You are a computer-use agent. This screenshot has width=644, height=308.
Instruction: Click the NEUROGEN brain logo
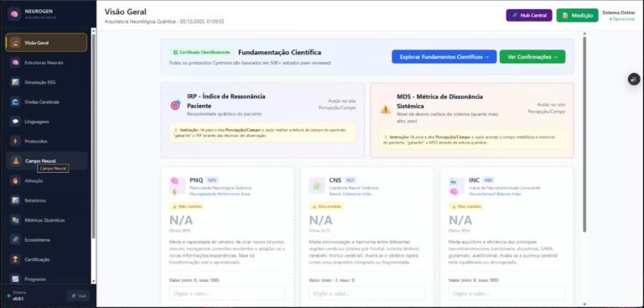pos(14,14)
